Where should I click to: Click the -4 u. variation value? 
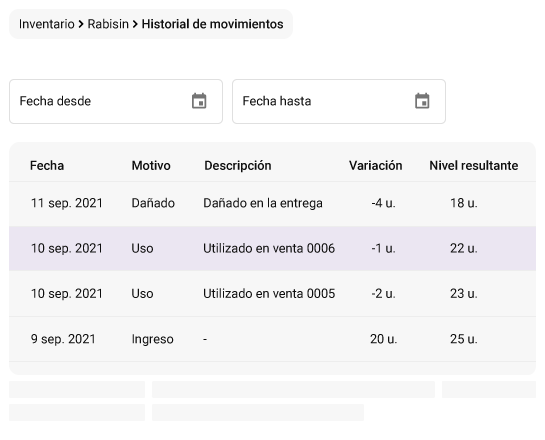(x=383, y=203)
